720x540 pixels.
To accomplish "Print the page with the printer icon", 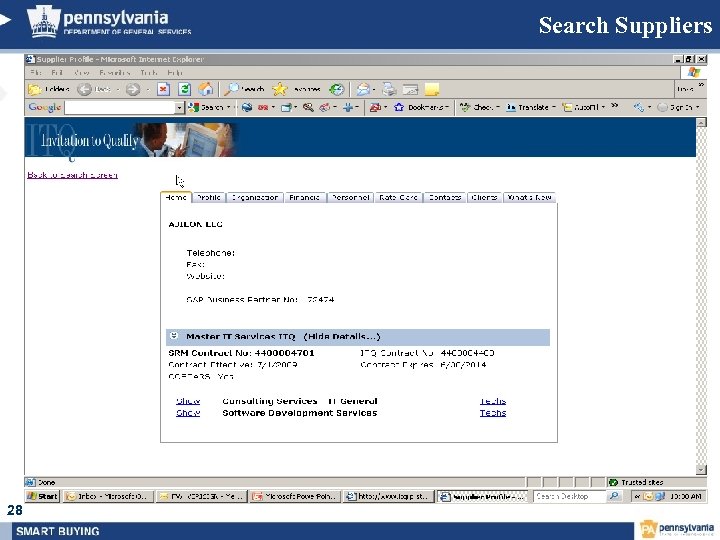I will point(389,89).
